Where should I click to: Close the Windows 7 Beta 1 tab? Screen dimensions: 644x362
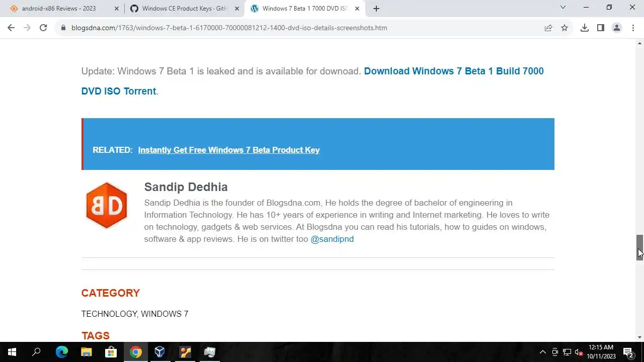pyautogui.click(x=357, y=9)
